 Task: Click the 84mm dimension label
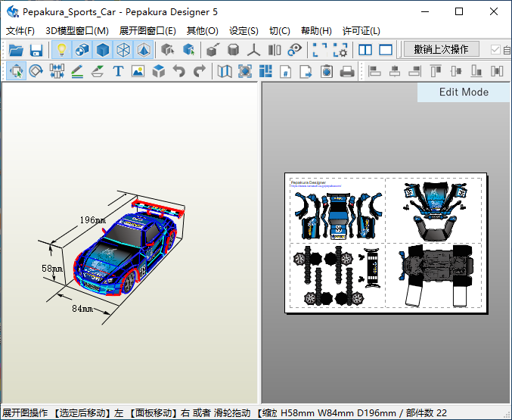pos(82,309)
